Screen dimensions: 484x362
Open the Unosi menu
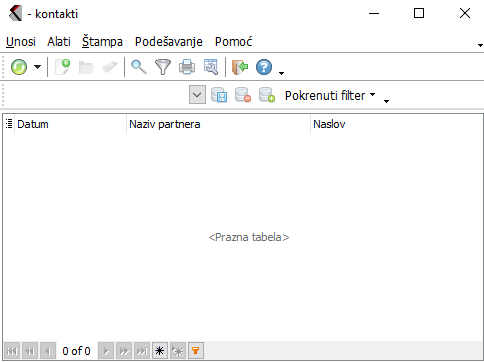21,42
